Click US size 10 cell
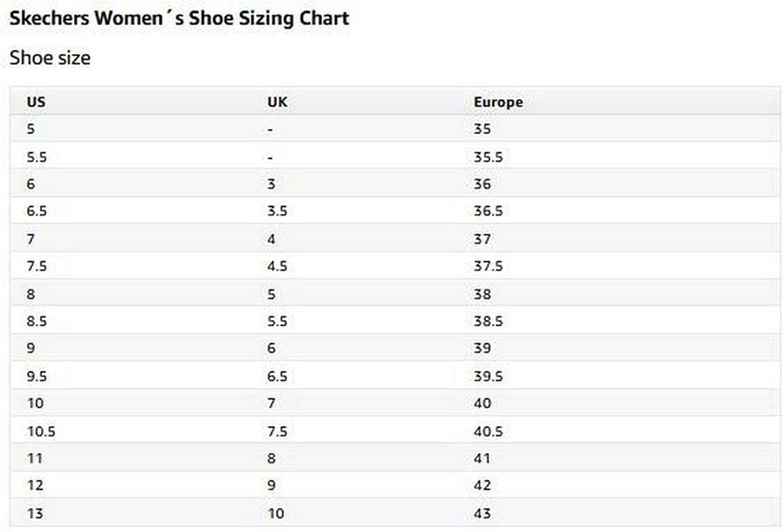The height and width of the screenshot is (532, 783). coord(35,403)
